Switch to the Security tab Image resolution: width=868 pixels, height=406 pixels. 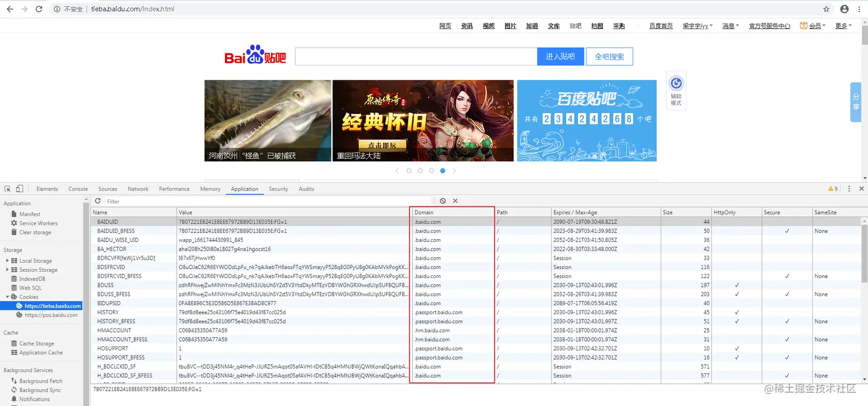pos(278,189)
